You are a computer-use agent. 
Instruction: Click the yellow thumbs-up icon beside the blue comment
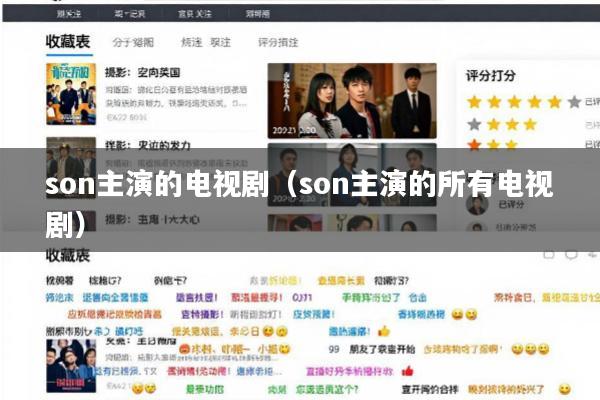(x=383, y=331)
